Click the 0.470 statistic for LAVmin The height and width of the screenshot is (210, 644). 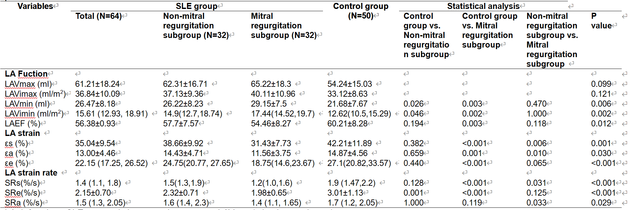click(536, 104)
